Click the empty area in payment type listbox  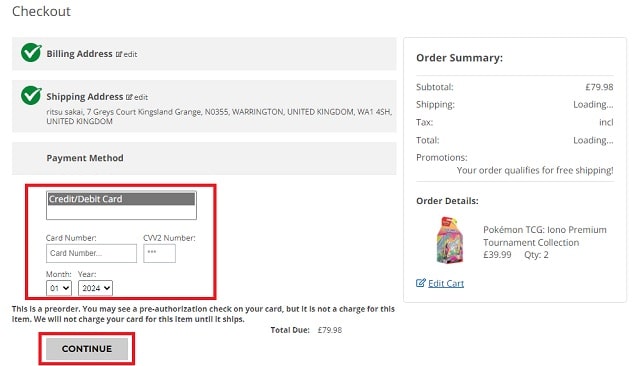click(121, 212)
